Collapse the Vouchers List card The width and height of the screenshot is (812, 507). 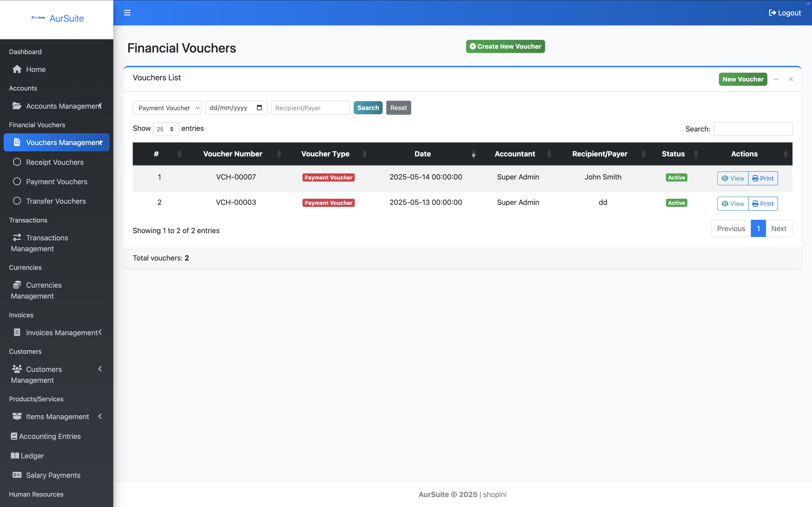(776, 79)
